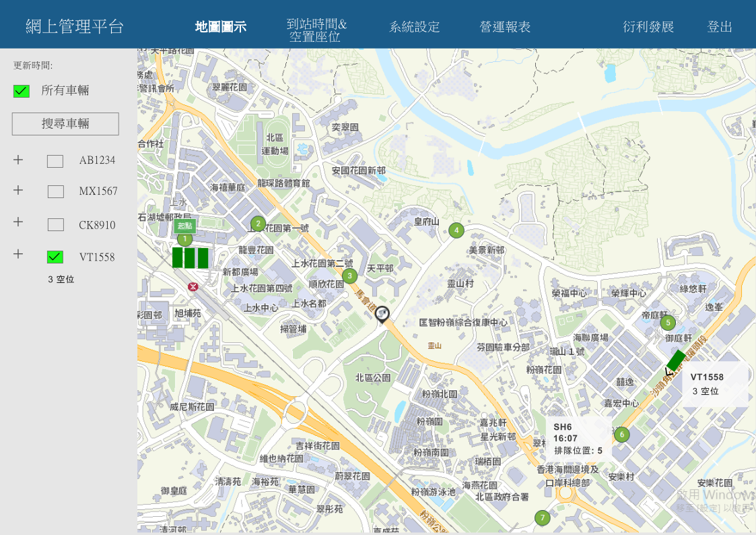This screenshot has width=756, height=535.
Task: Expand the AB1234 vehicle entry
Action: point(18,160)
